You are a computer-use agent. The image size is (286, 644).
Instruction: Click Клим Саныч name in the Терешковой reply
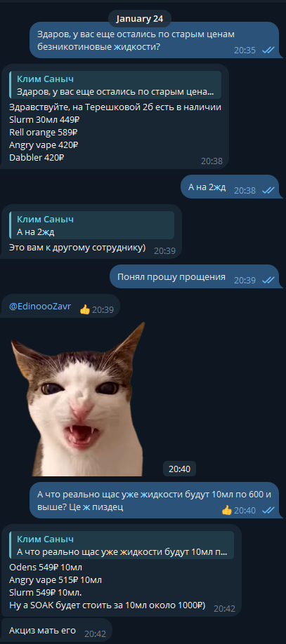(x=45, y=79)
